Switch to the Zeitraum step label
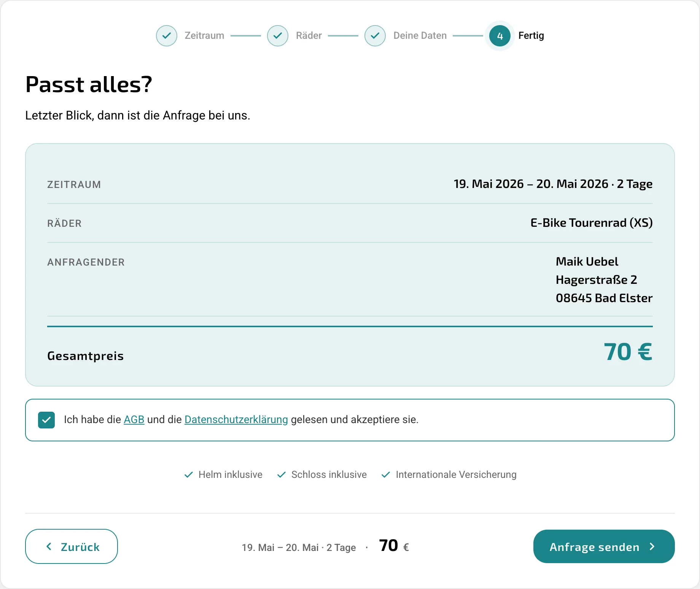Screen dimensions: 700x589 click(204, 35)
